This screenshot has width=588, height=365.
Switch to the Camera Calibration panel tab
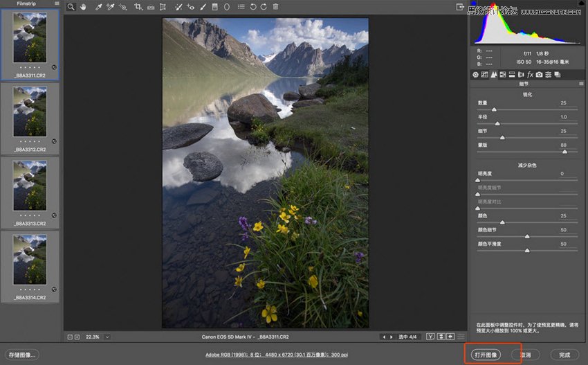(x=540, y=75)
